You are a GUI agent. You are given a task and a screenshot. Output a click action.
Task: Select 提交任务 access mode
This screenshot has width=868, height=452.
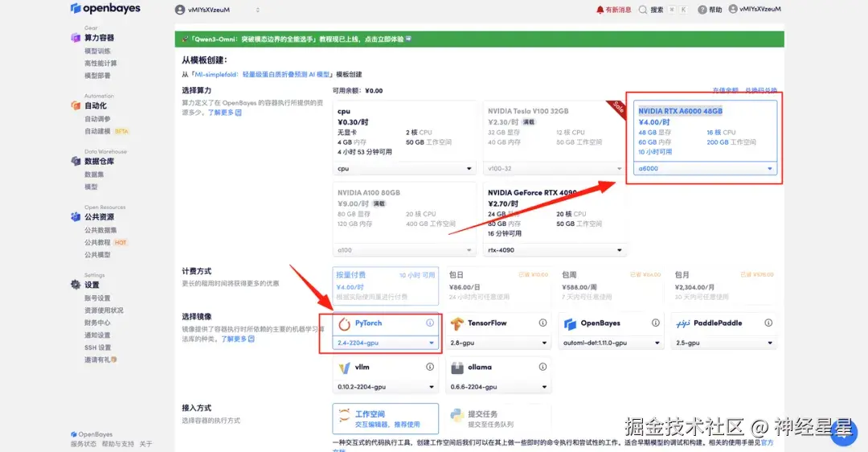(498, 419)
